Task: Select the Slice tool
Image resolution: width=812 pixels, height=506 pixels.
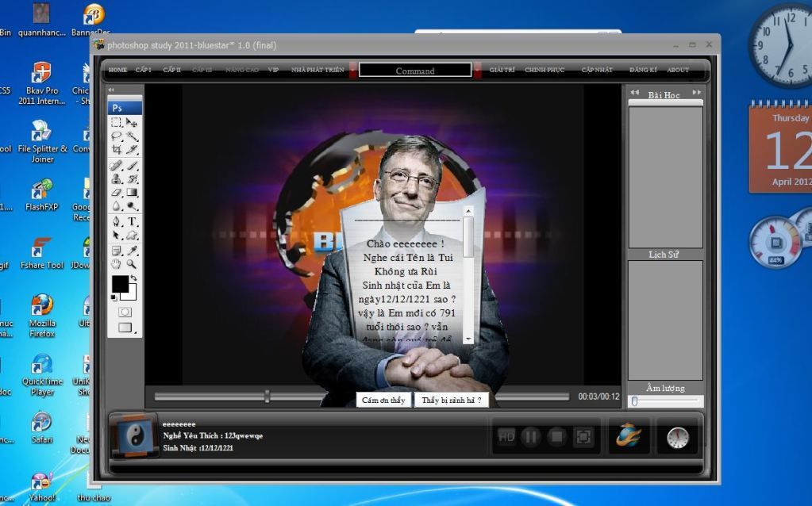Action: click(132, 150)
